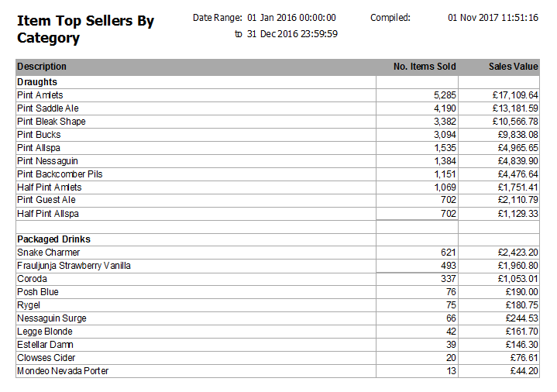Select the Compiled date 01 Nov 2017
The width and height of the screenshot is (557, 392).
(x=493, y=17)
